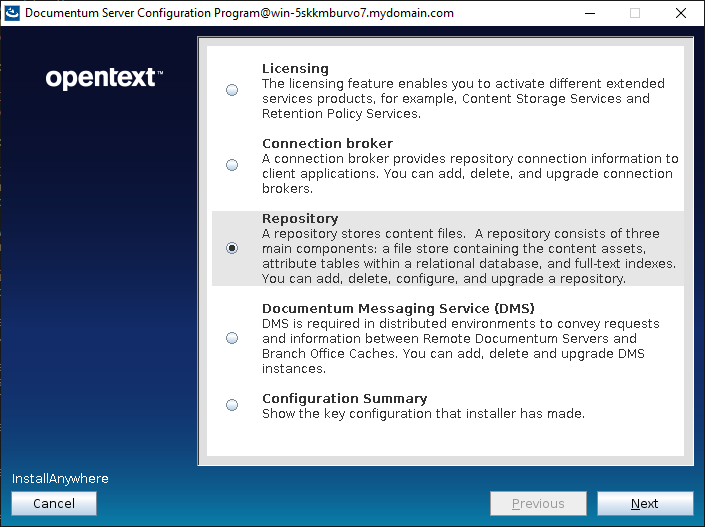Click the Licensing heading text
This screenshot has height=527, width=705.
(x=295, y=69)
